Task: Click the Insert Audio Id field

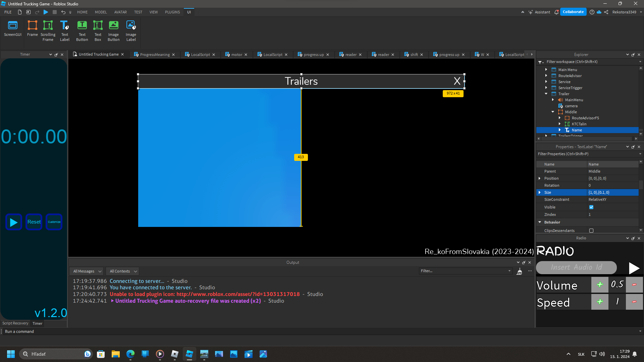Action: click(576, 267)
